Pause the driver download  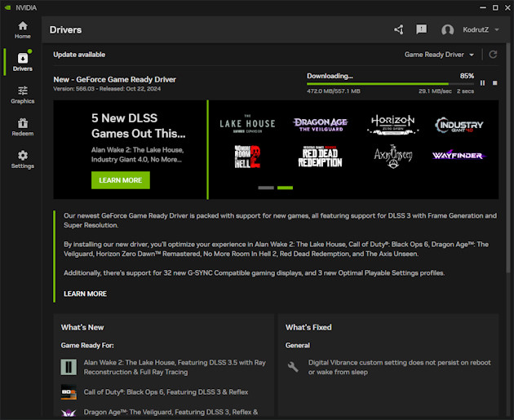(x=482, y=83)
